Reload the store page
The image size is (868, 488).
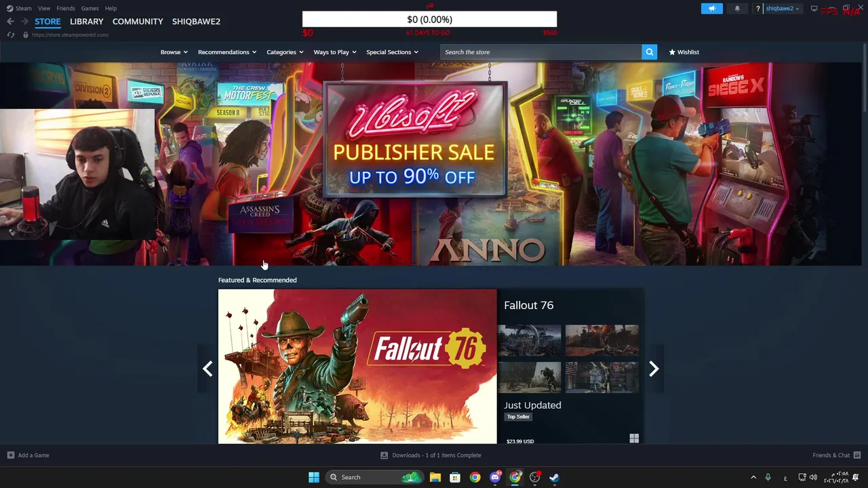11,35
